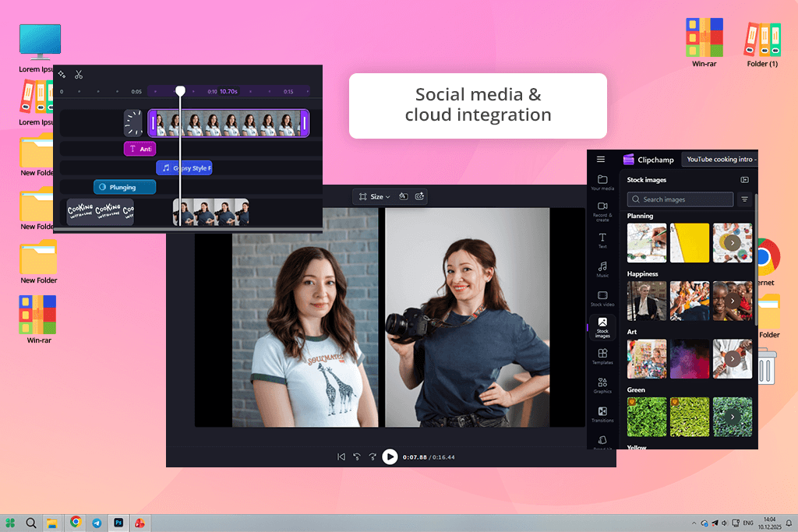Show more Happiness stock images

coord(733,301)
